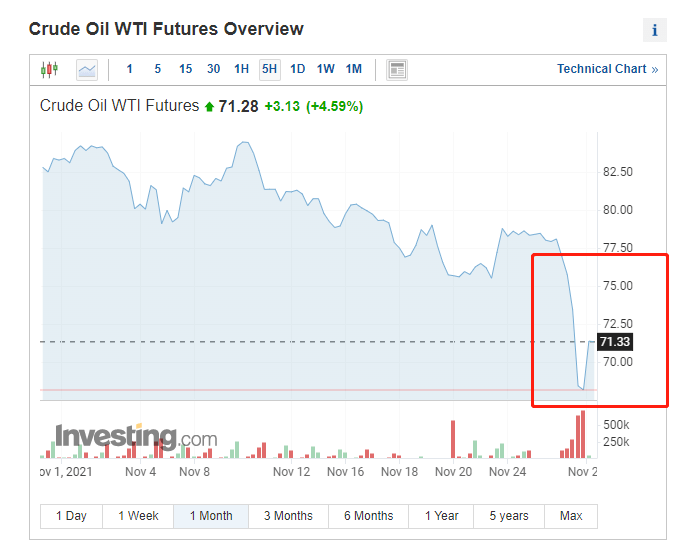688x551 pixels.
Task: Toggle the news overlay icon in toolbar
Action: [397, 70]
